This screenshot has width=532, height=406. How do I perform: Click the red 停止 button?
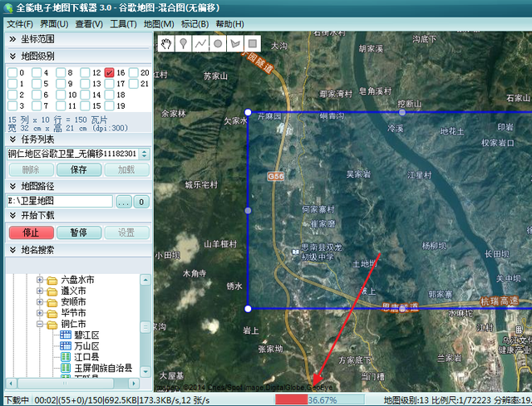coord(32,232)
